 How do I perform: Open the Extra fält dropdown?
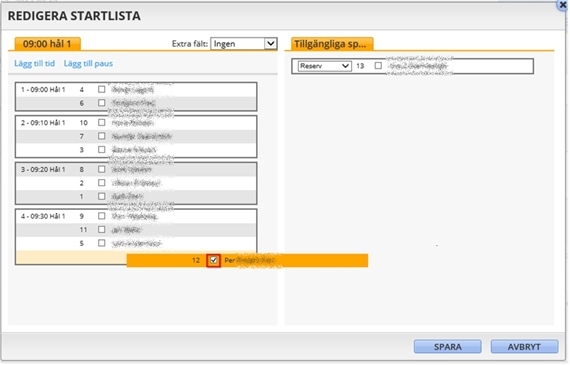pos(244,44)
